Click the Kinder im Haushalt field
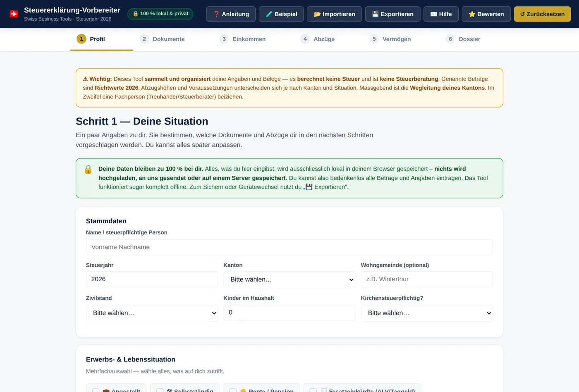The image size is (579, 392). coord(289,313)
